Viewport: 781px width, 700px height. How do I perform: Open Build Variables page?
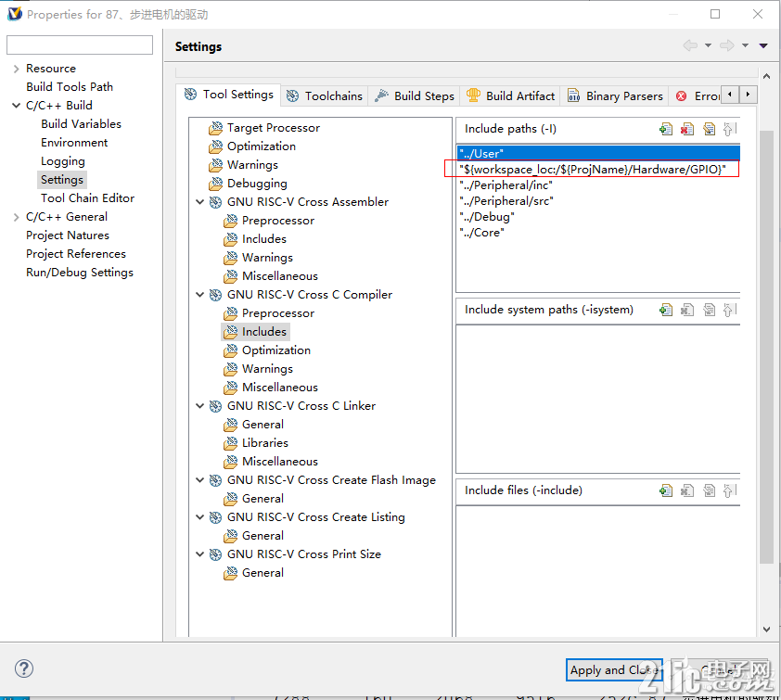(x=81, y=124)
